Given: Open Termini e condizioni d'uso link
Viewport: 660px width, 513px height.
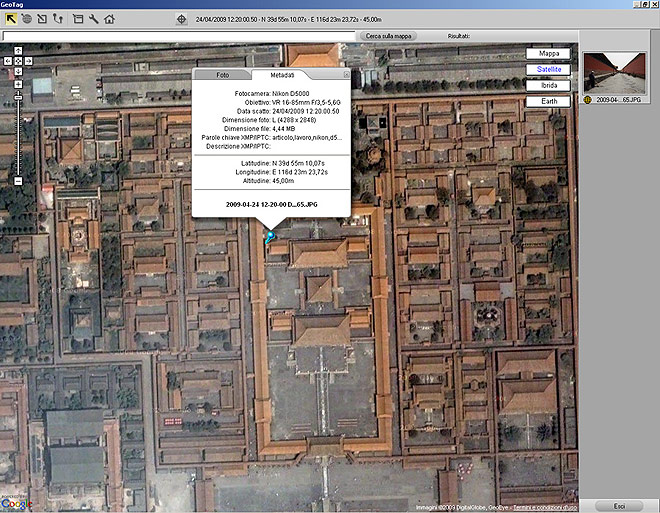Looking at the screenshot, I should click(545, 508).
